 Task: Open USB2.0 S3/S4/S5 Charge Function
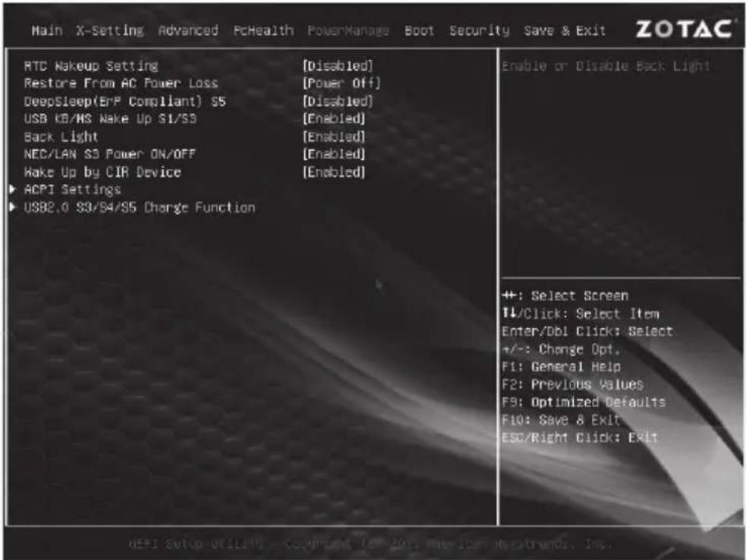point(139,208)
